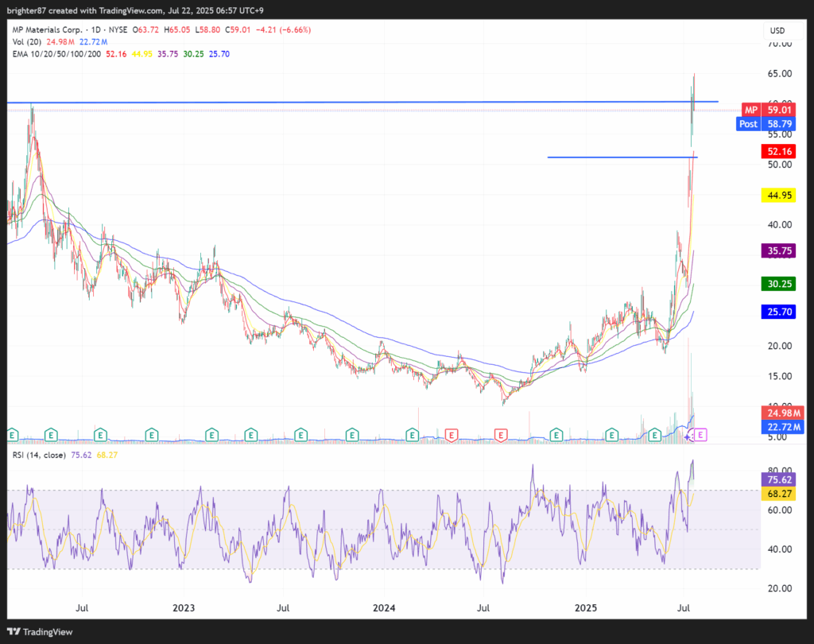This screenshot has height=644, width=814.
Task: Click the purple upcoming earnings E marker
Action: click(700, 435)
